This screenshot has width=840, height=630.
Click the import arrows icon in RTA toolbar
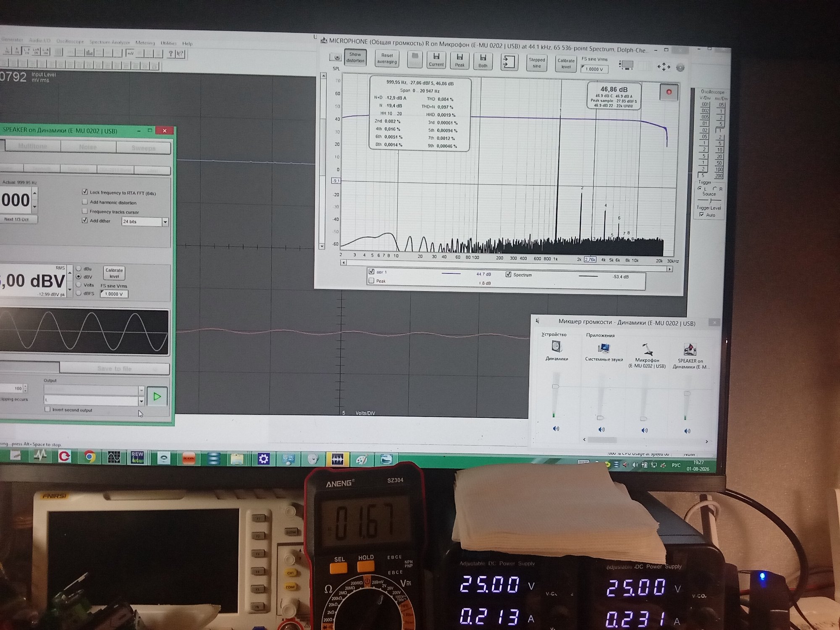pos(509,62)
